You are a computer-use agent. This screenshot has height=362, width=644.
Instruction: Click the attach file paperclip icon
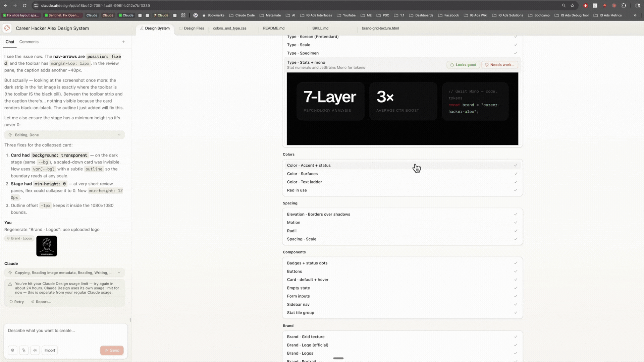tap(24, 350)
